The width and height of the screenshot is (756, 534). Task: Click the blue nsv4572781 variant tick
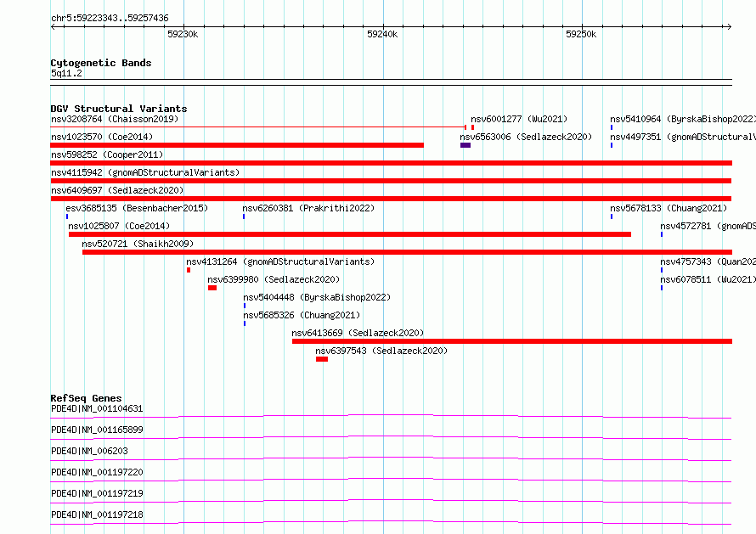(x=662, y=234)
